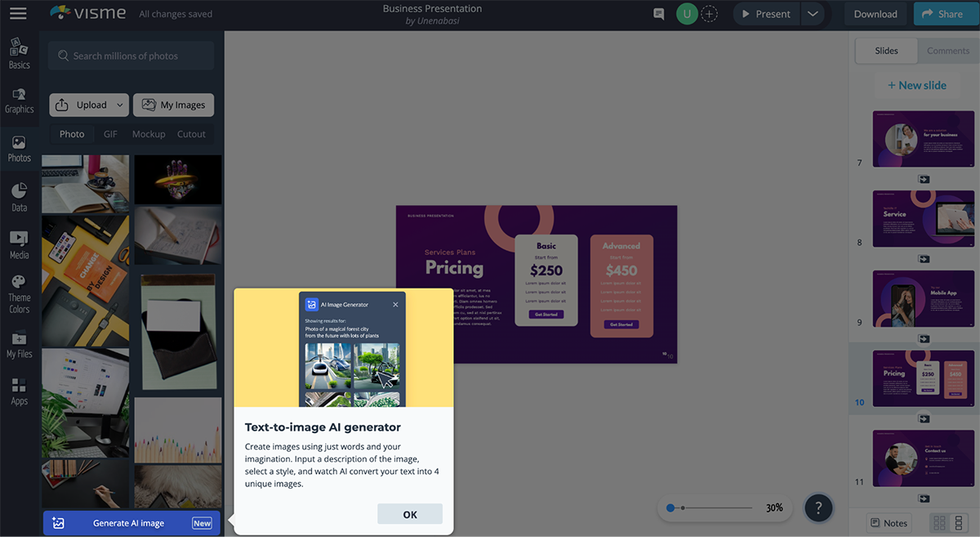
Task: Add collaborator with the plus circle icon
Action: (x=710, y=14)
